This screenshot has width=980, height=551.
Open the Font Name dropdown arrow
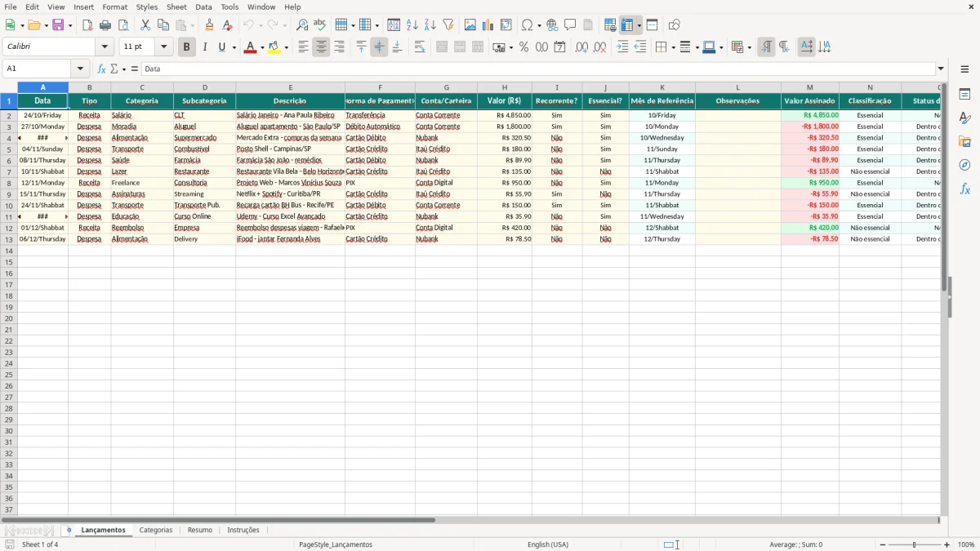coord(105,47)
